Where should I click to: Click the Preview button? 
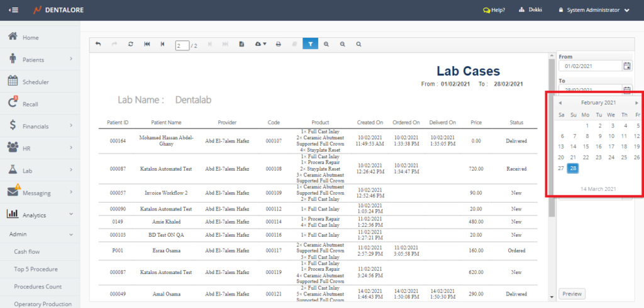572,294
